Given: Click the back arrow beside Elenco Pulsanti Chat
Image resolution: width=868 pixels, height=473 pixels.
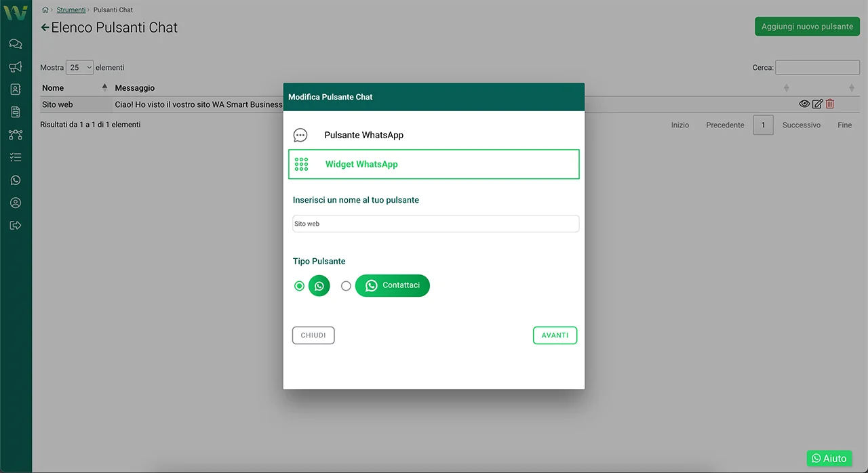Looking at the screenshot, I should click(x=45, y=28).
